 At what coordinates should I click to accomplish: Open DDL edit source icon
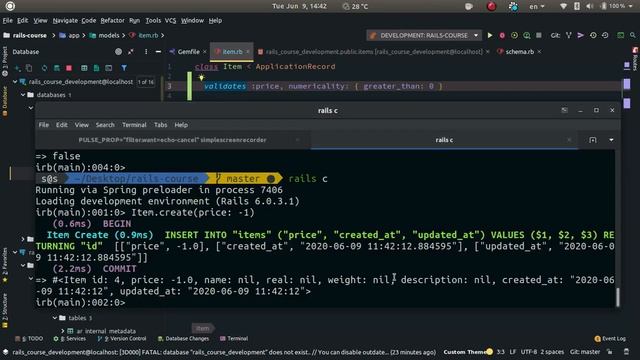[x=96, y=68]
